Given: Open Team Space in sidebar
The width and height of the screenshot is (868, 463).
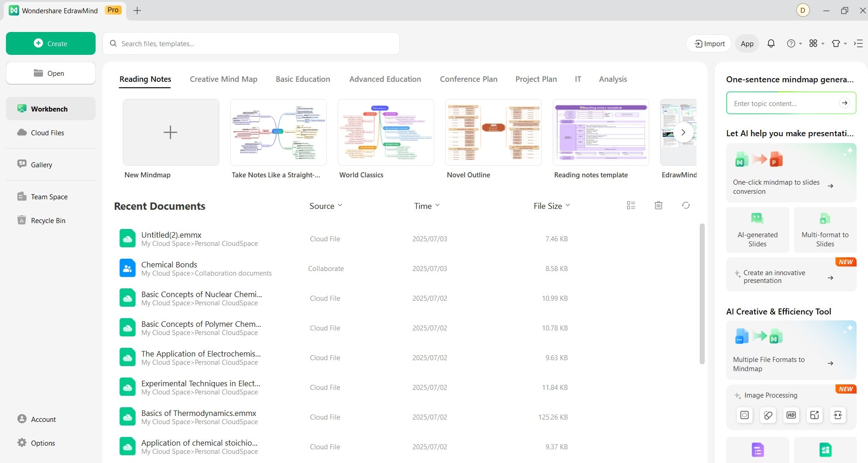Looking at the screenshot, I should tap(51, 197).
